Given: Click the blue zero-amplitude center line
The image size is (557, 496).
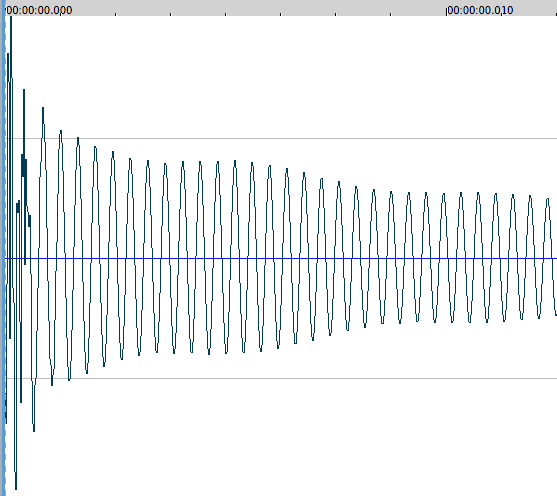Looking at the screenshot, I should 281,258.
